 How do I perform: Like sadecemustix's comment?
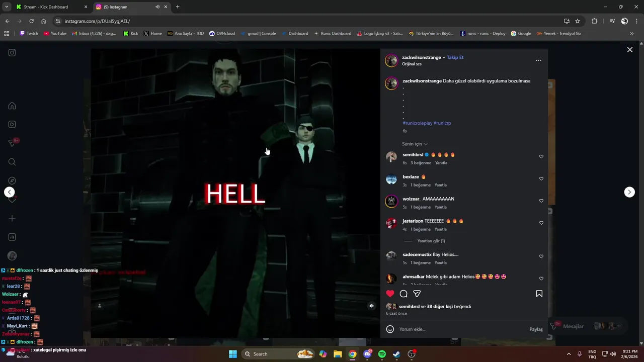click(541, 256)
